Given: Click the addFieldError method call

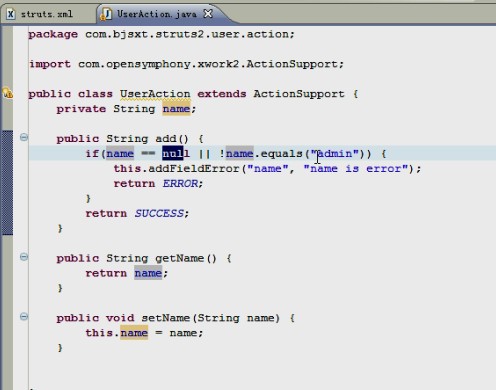Looking at the screenshot, I should 194,169.
